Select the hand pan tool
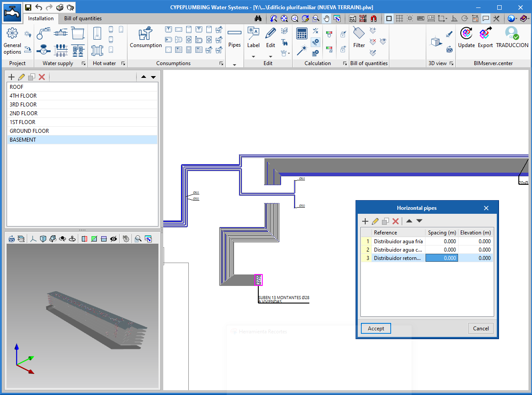Screen dimensions: 532x395 click(327, 18)
